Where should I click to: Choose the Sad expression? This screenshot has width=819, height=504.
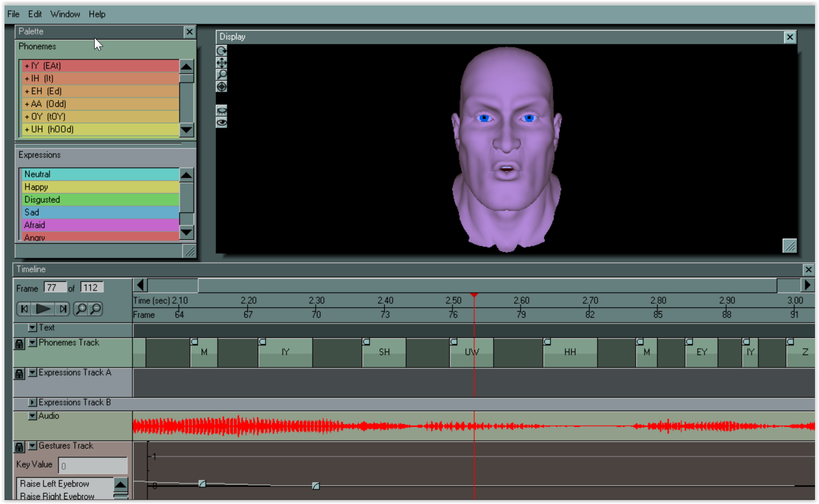(x=100, y=212)
